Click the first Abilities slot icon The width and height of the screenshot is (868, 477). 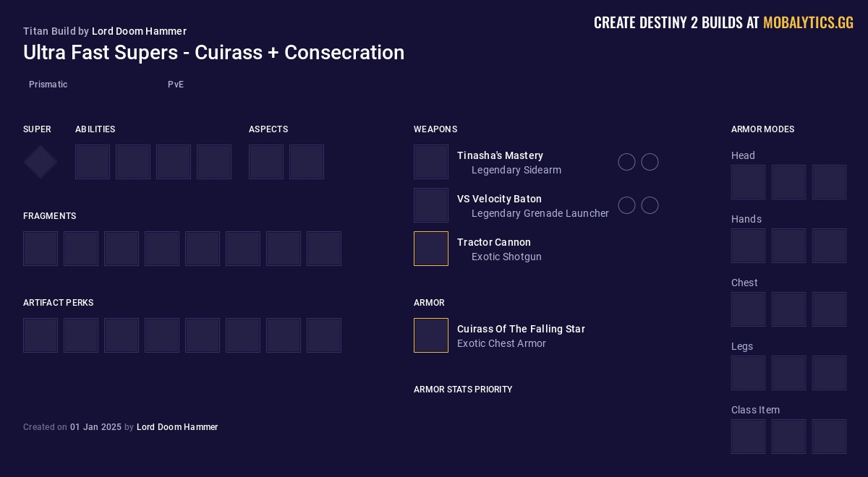click(x=93, y=162)
